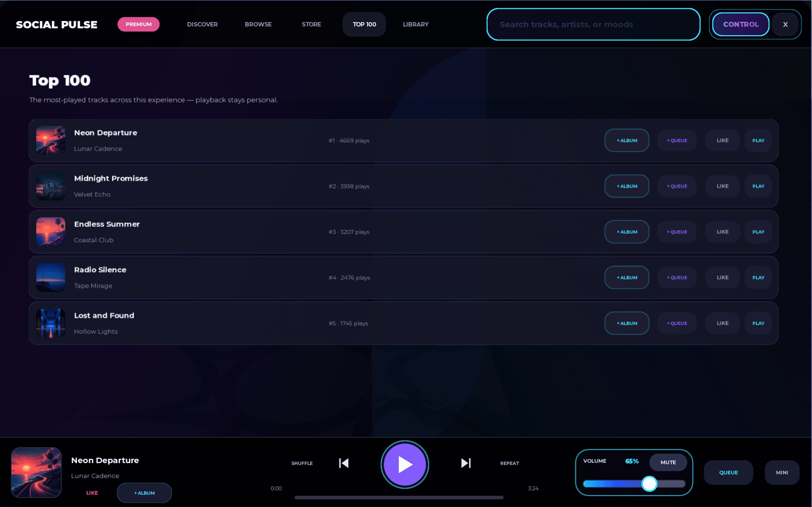Add Lost and Found to album
Image resolution: width=812 pixels, height=507 pixels.
click(627, 323)
